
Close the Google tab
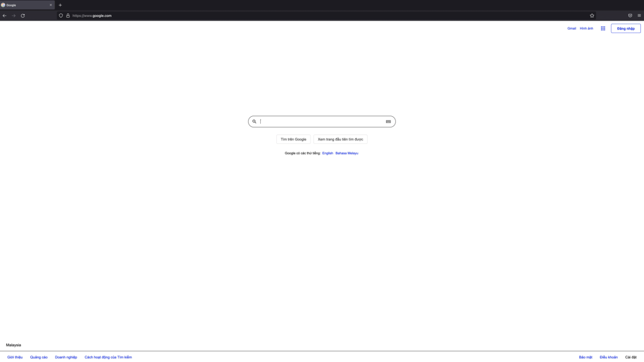pos(51,5)
